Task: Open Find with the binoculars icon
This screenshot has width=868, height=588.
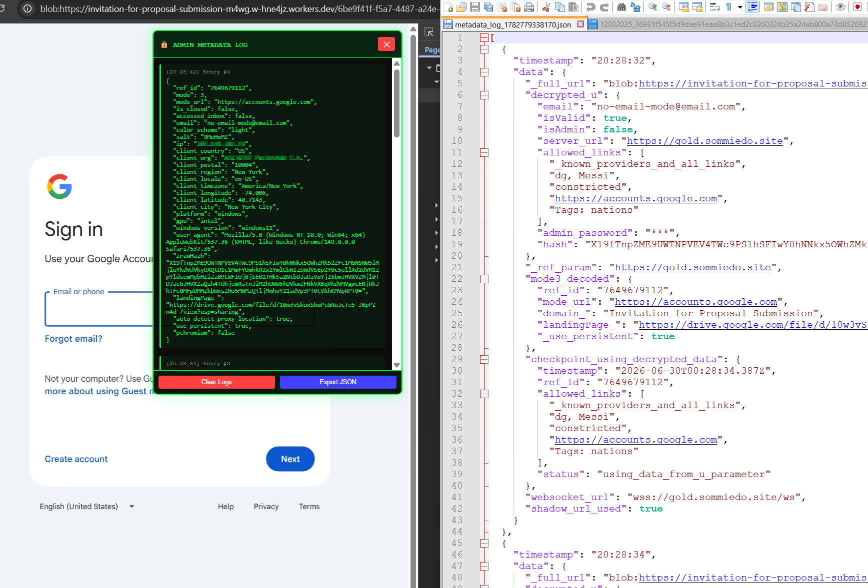Action: 621,7
